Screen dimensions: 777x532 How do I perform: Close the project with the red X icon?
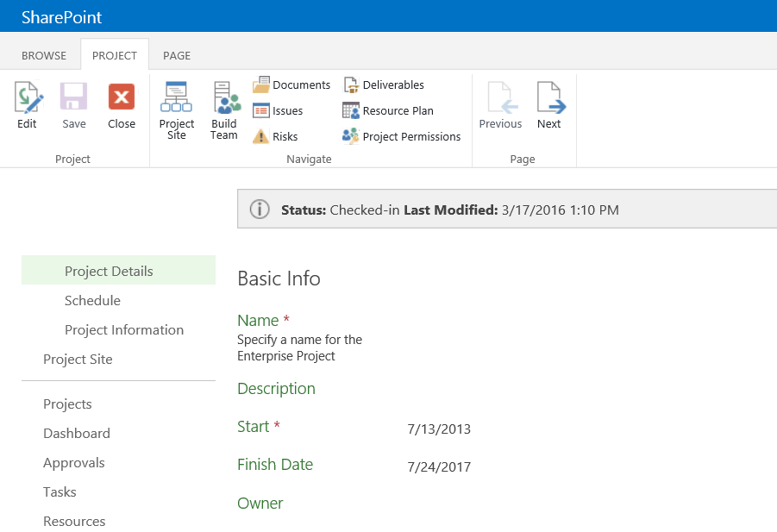tap(121, 97)
